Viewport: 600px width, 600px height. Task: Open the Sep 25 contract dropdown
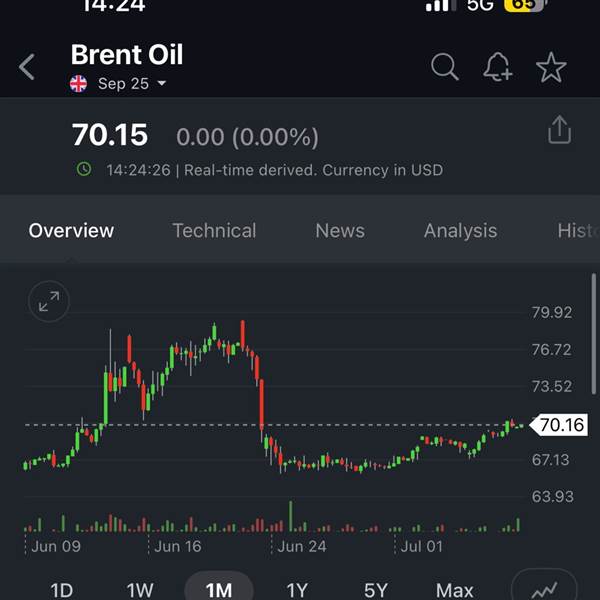[132, 83]
